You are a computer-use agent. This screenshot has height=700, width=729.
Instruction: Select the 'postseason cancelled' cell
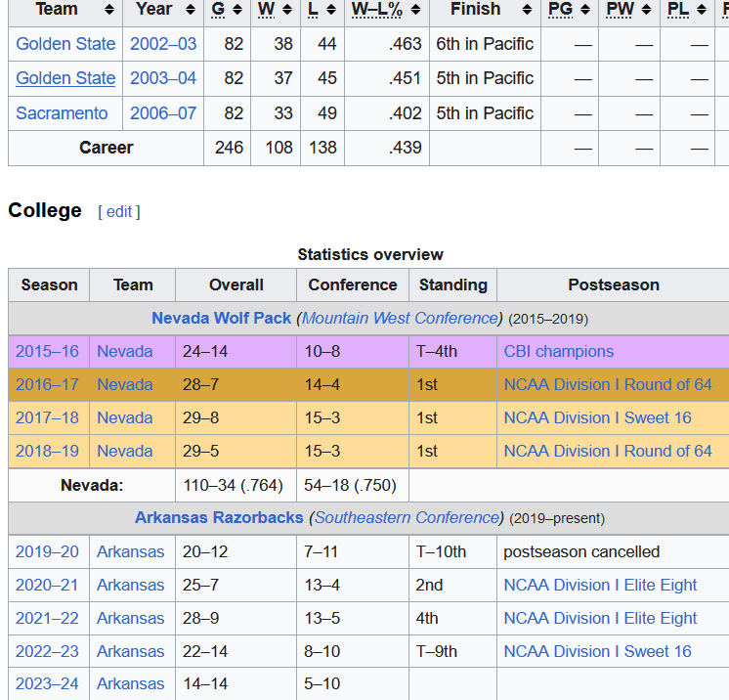pos(581,552)
